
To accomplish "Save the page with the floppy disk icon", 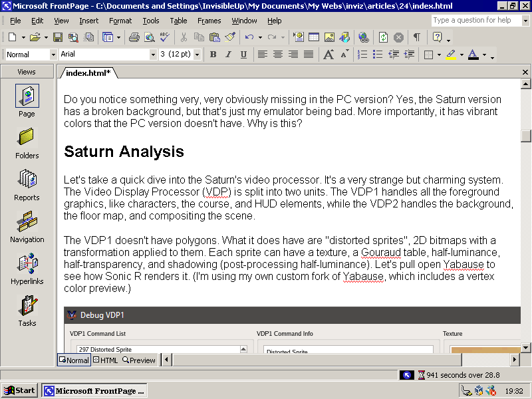I will click(x=58, y=37).
